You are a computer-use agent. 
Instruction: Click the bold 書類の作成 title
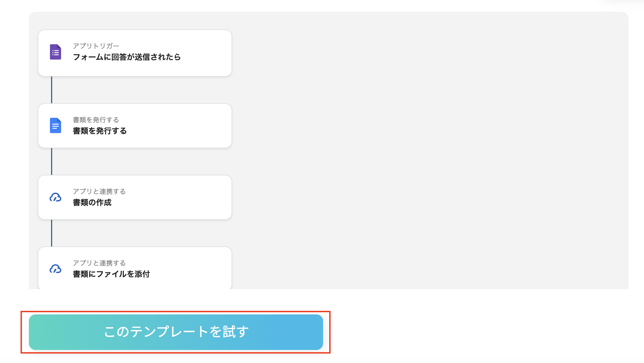[92, 203]
